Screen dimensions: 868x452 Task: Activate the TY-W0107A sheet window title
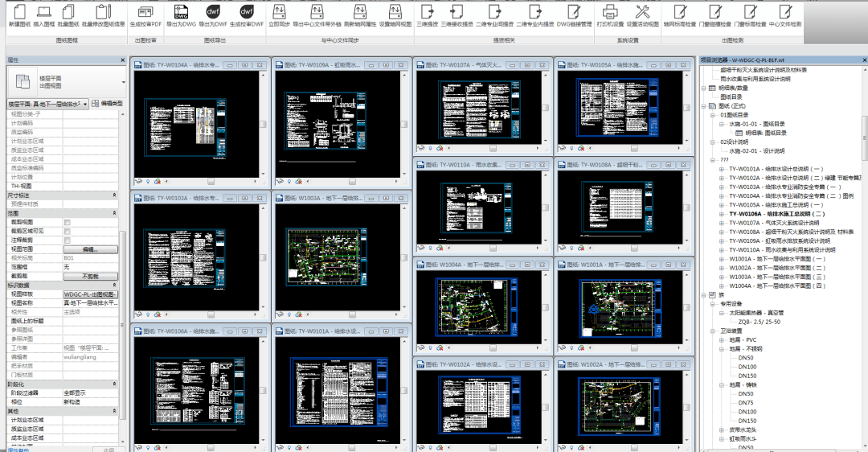463,65
